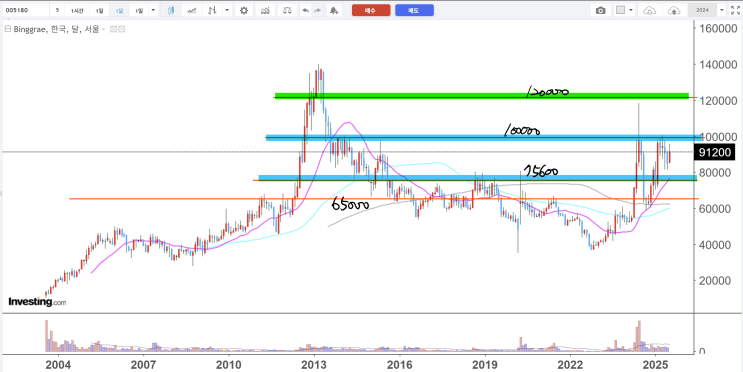Redo the chart action
743x372 pixels.
pos(317,10)
